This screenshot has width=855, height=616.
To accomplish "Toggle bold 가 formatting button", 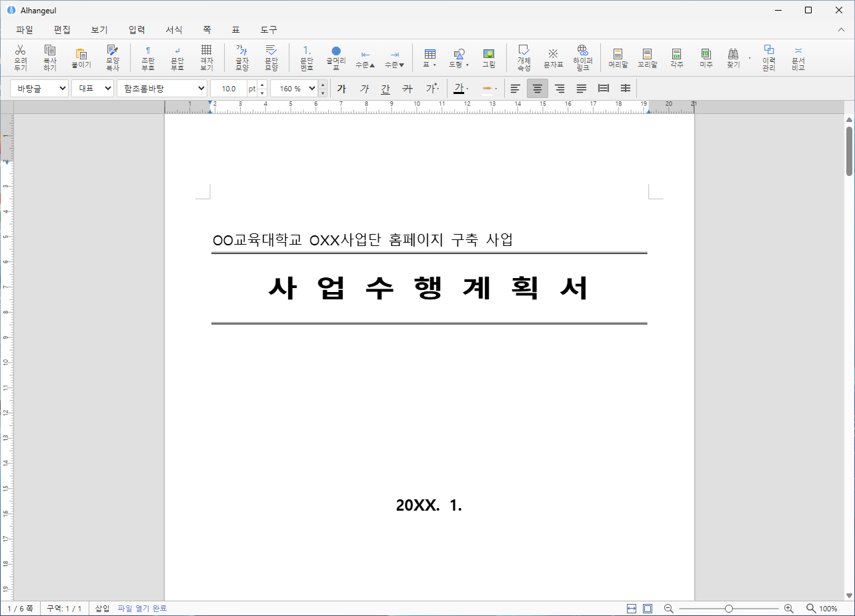I will pos(341,88).
